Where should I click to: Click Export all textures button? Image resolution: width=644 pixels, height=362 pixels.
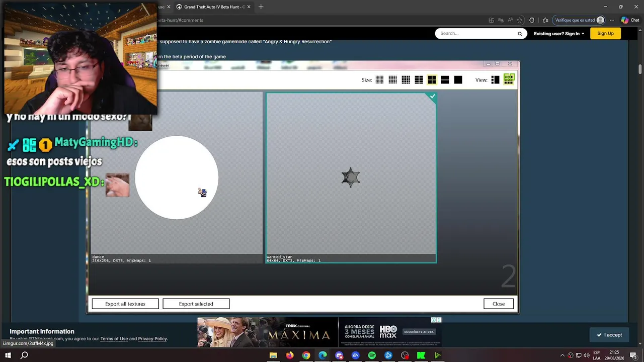(x=125, y=304)
